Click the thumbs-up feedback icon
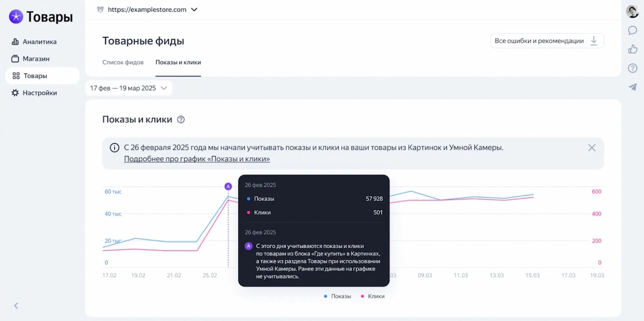Image resolution: width=644 pixels, height=321 pixels. click(x=632, y=49)
